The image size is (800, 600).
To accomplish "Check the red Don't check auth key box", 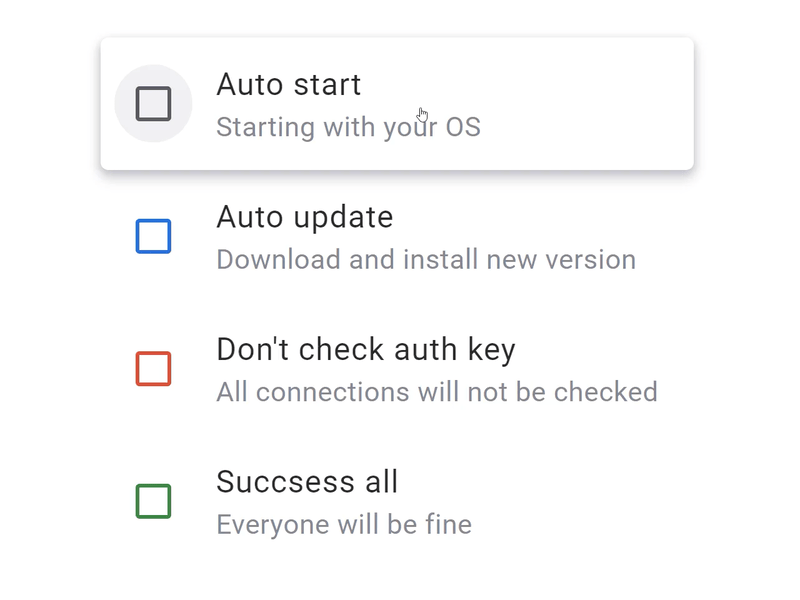I will point(153,368).
